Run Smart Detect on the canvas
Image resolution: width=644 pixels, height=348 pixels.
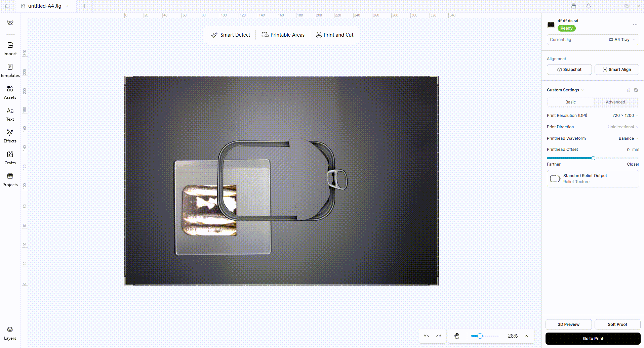point(231,35)
